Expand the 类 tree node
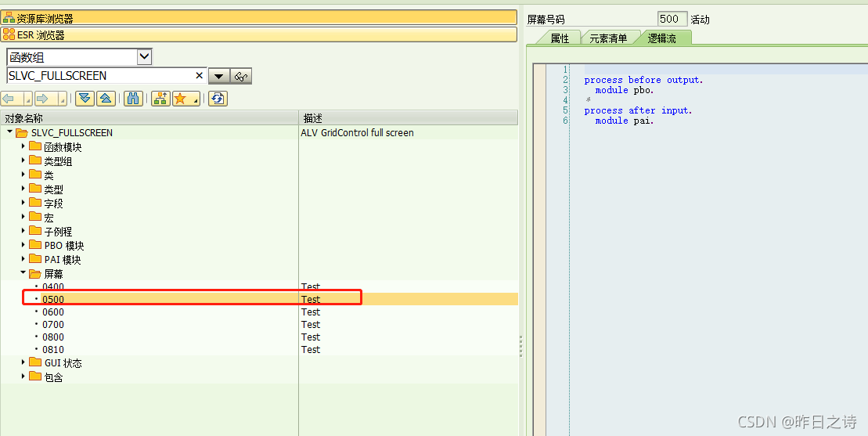Viewport: 868px width, 436px height. pyautogui.click(x=23, y=175)
